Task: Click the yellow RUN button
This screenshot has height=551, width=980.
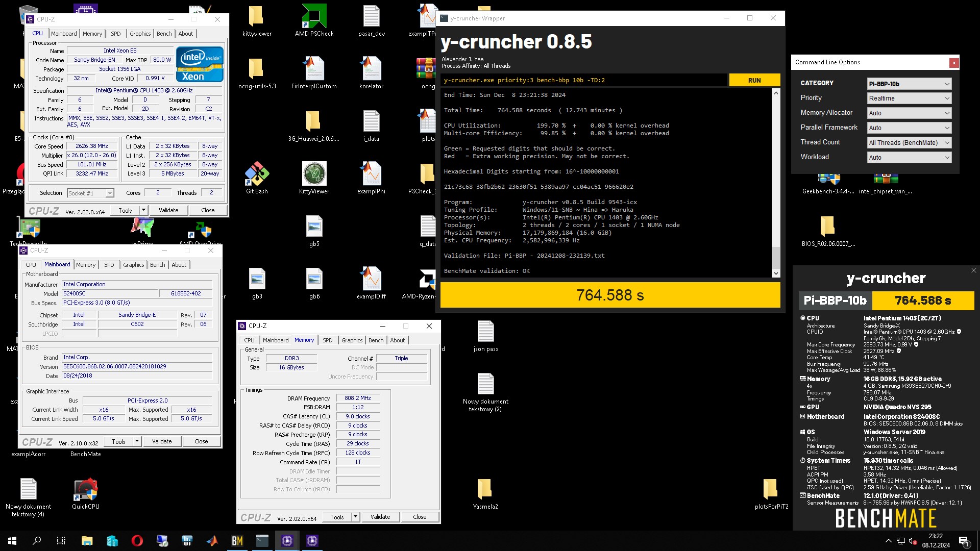Action: [754, 80]
